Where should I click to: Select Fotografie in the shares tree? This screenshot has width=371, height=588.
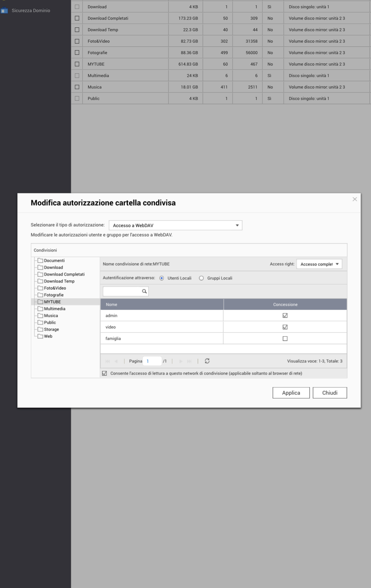[x=54, y=295]
